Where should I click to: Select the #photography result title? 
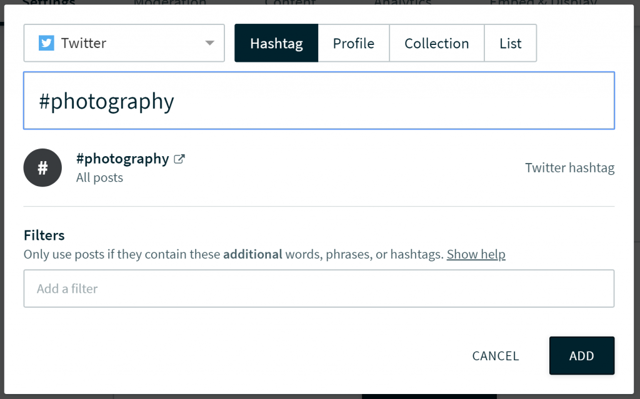[122, 159]
